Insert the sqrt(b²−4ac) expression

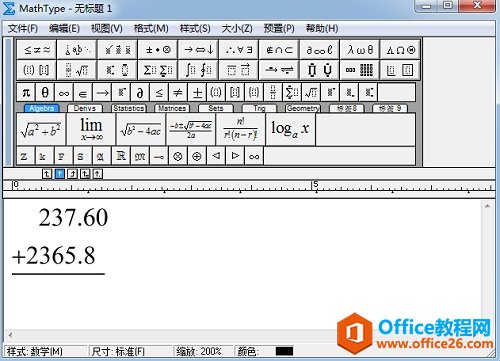tap(141, 129)
